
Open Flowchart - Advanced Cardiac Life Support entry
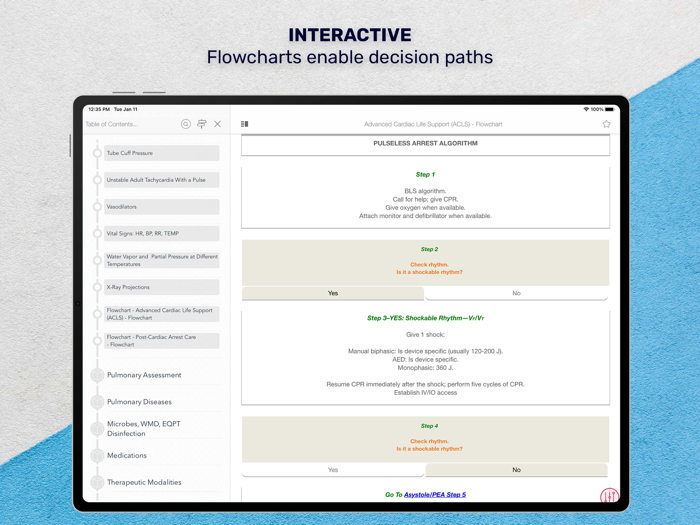[162, 314]
